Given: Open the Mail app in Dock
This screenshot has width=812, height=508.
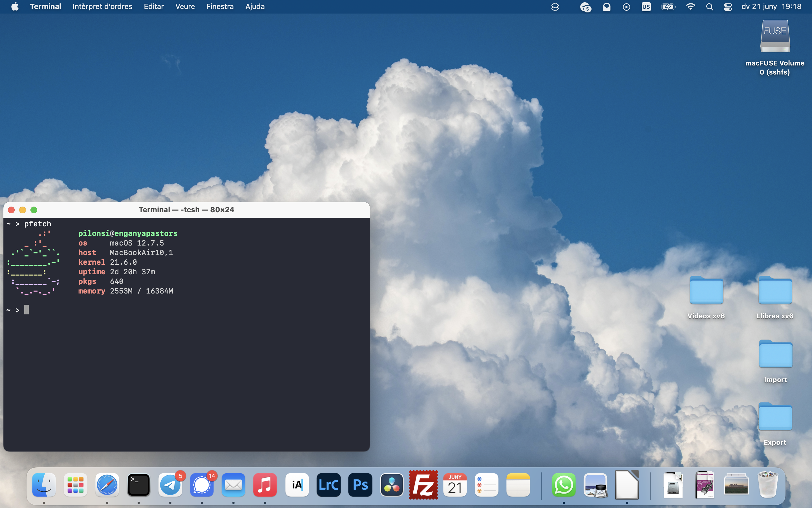Looking at the screenshot, I should tap(233, 485).
